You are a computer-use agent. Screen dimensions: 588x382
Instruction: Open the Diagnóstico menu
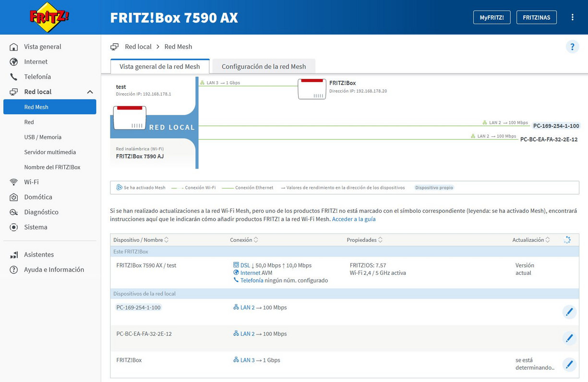pos(41,212)
